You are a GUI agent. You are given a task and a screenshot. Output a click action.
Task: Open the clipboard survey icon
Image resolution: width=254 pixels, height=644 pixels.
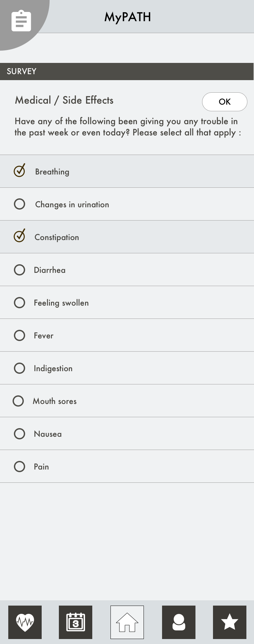coord(21,21)
